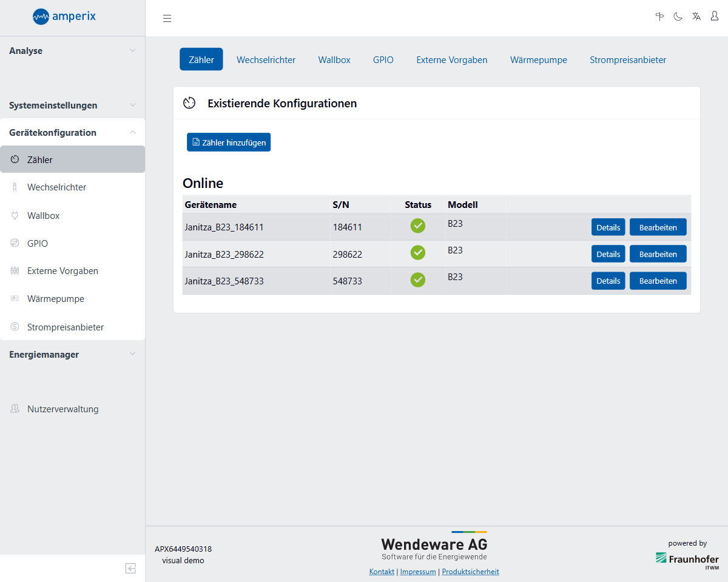Switch to the Strompreisanbieter tab

coord(628,59)
